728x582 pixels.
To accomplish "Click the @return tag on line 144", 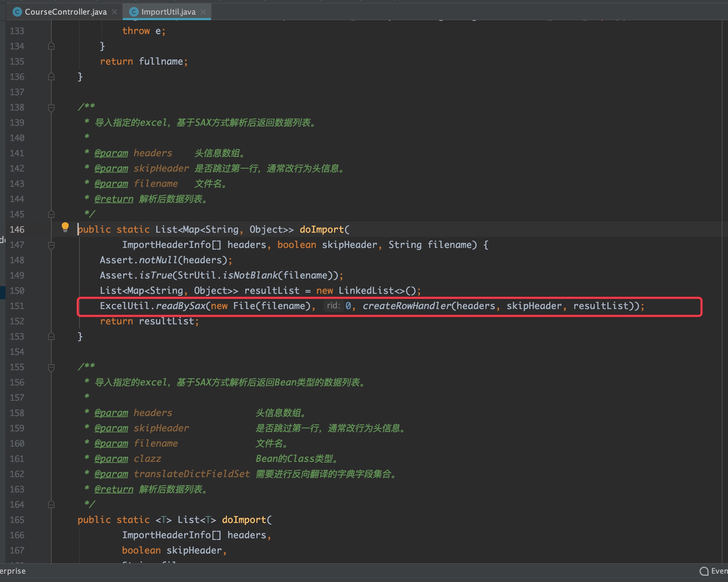I will (x=114, y=199).
